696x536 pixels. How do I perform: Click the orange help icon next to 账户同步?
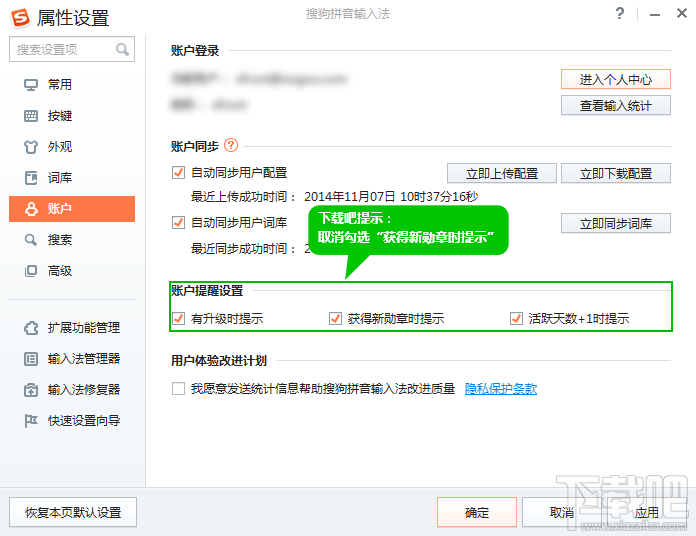tap(231, 145)
